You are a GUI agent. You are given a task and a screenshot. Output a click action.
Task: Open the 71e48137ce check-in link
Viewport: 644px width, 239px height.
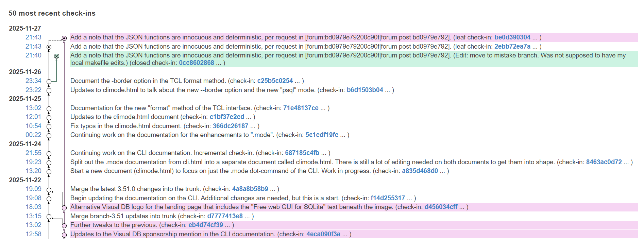(301, 108)
